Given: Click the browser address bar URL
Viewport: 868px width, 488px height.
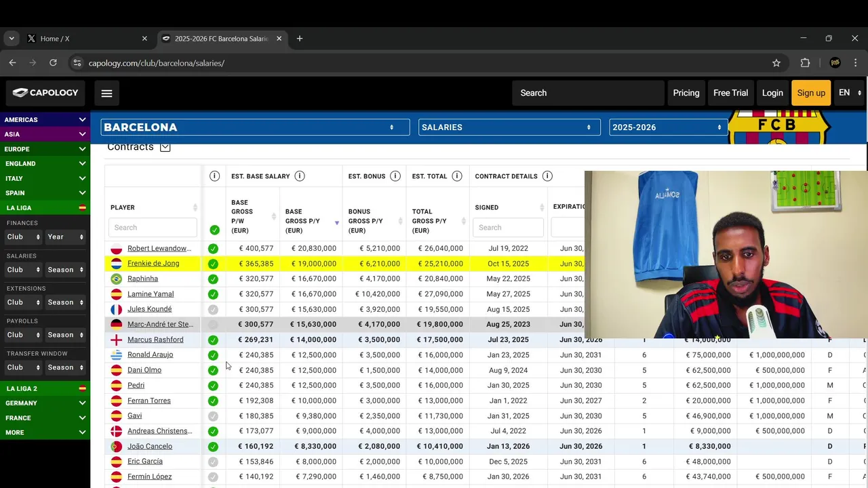Looking at the screenshot, I should coord(156,63).
